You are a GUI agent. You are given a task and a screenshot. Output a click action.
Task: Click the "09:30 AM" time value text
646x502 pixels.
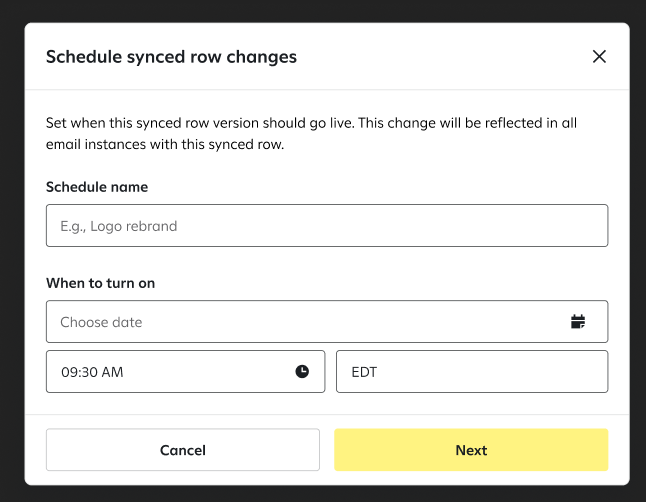[x=92, y=372]
